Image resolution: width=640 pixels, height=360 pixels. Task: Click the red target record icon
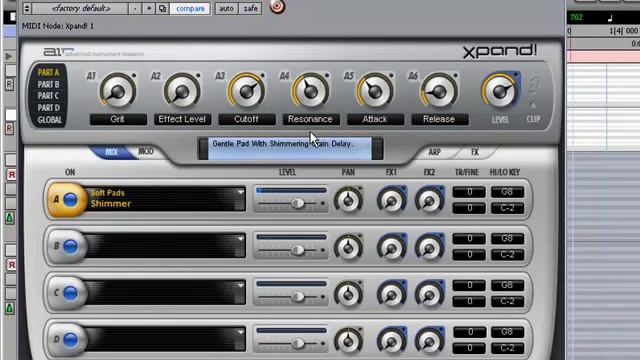tap(277, 6)
